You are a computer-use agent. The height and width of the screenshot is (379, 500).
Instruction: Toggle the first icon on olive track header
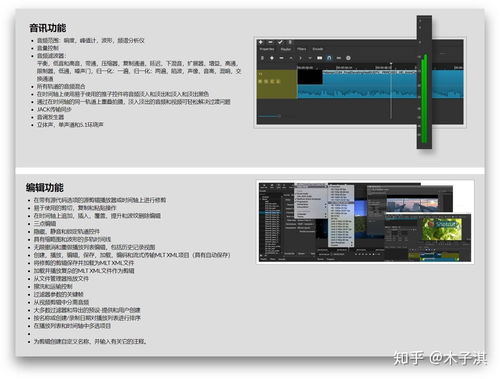[x=261, y=81]
